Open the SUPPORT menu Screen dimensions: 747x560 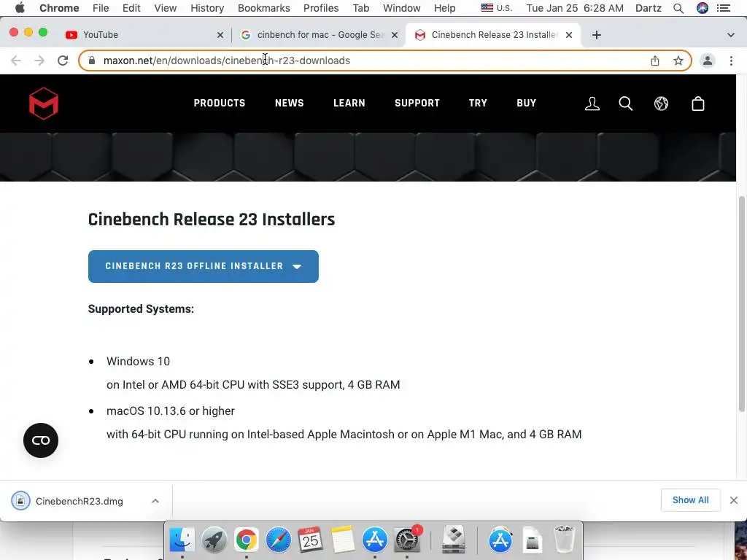(x=417, y=103)
